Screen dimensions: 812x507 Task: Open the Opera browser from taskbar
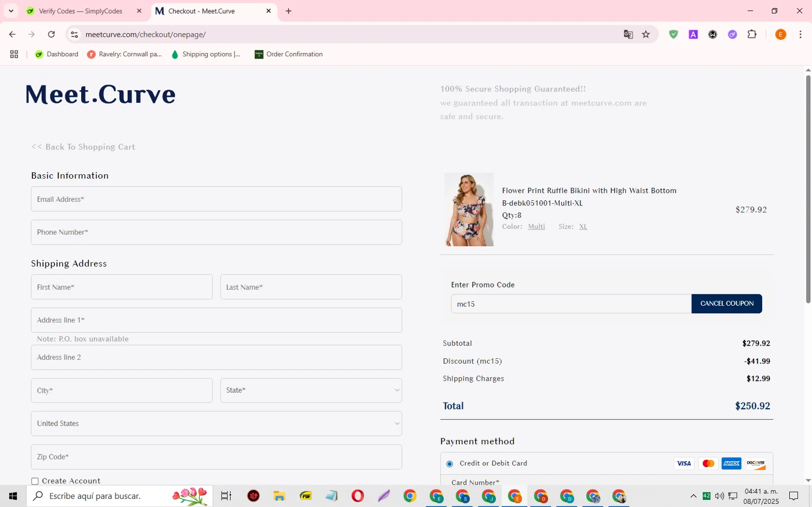[357, 496]
